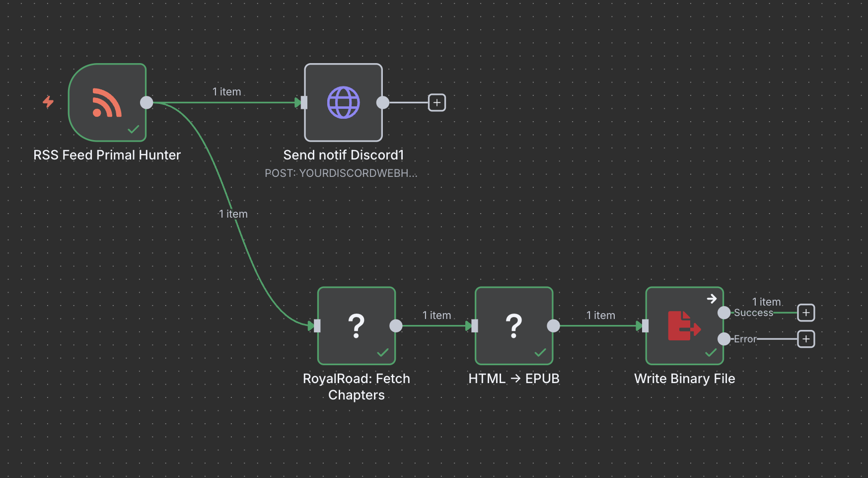
Task: Click the Success output connector dot
Action: [724, 313]
